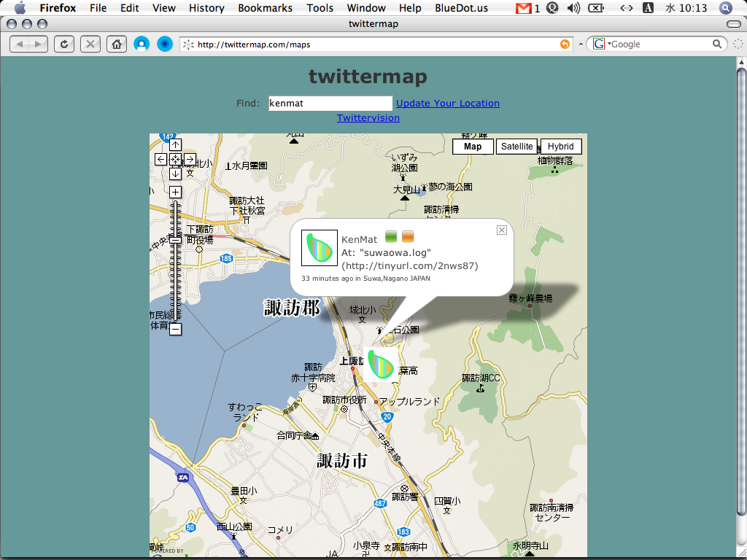Click the blue circle dot toolbar icon
Viewport: 747px width, 560px height.
(x=165, y=44)
